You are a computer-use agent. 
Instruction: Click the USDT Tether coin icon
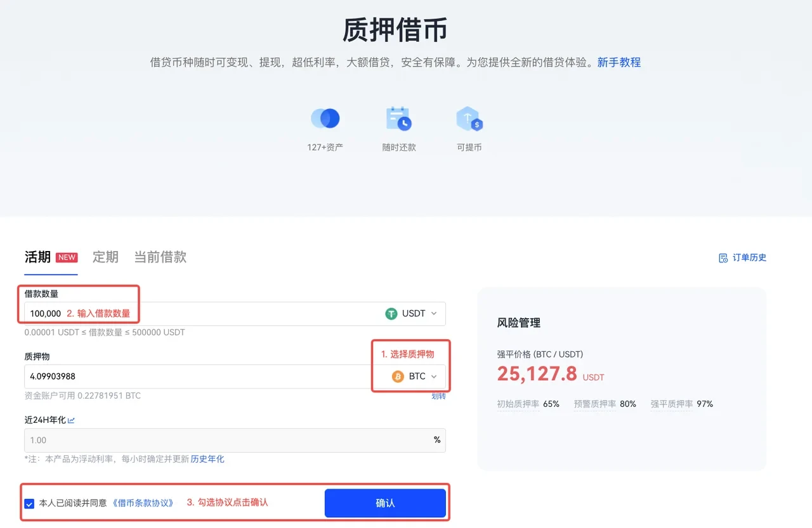(x=391, y=314)
